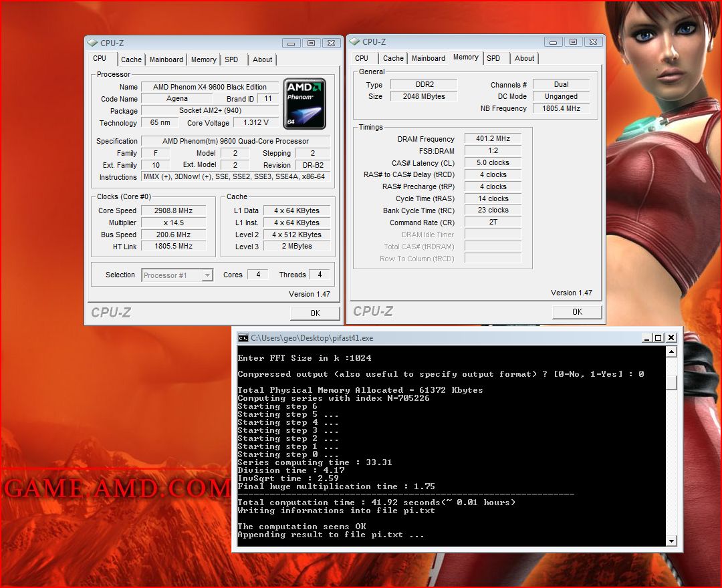Viewport: 722px width, 588px height.
Task: Open Mainboard tab in right CPU-Z window
Action: tap(429, 58)
